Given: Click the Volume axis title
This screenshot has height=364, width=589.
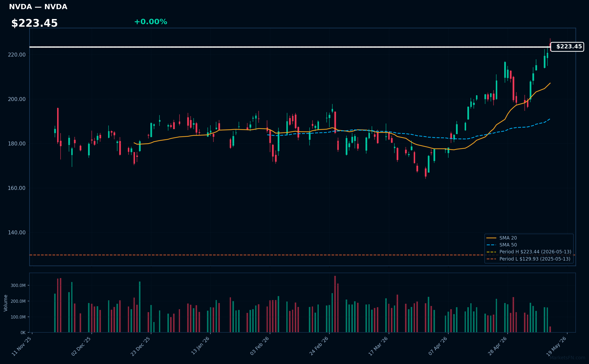Looking at the screenshot, I should 6,303.
